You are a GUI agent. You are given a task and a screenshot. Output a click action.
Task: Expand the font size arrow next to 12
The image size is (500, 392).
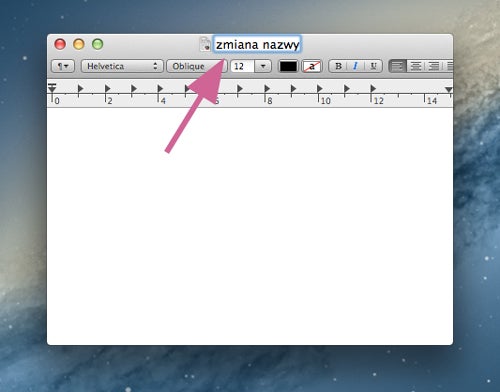click(x=263, y=66)
